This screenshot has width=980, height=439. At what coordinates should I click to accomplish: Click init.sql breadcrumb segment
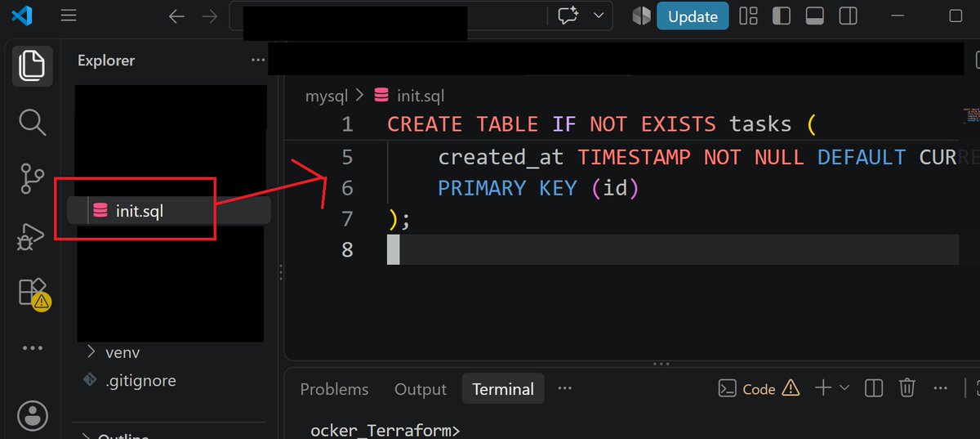tap(410, 96)
